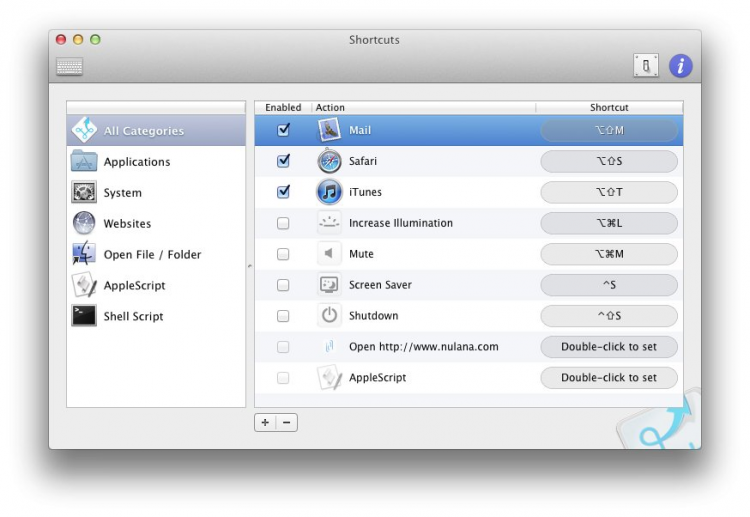Click the Increase Illumination shortcut ⌥⌘L
This screenshot has width=750, height=517.
pos(609,223)
